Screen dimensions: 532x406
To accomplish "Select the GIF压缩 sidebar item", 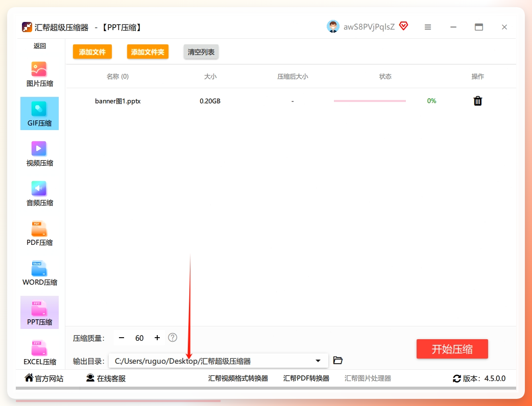I will (x=39, y=114).
